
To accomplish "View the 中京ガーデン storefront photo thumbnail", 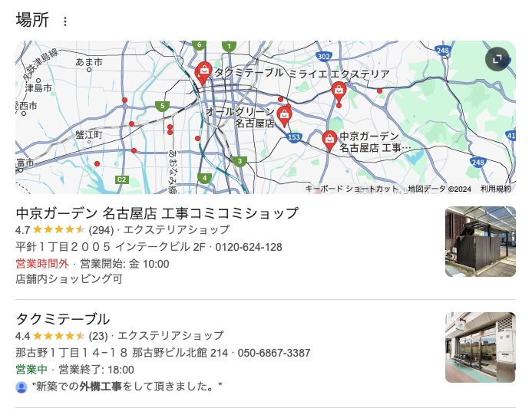I will pyautogui.click(x=481, y=242).
